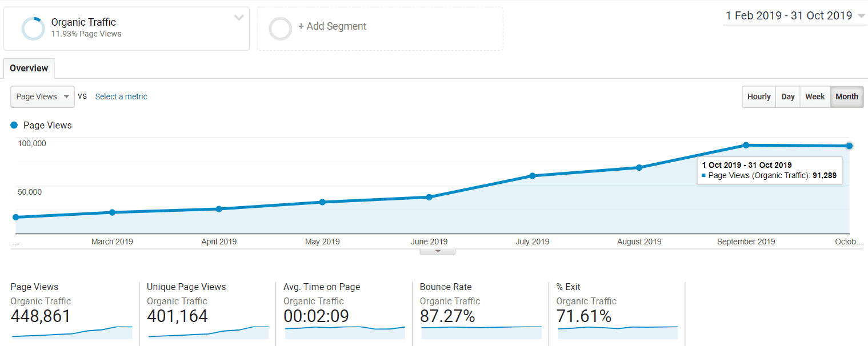Click the July 2019 data point
This screenshot has height=346, width=868.
pos(533,176)
